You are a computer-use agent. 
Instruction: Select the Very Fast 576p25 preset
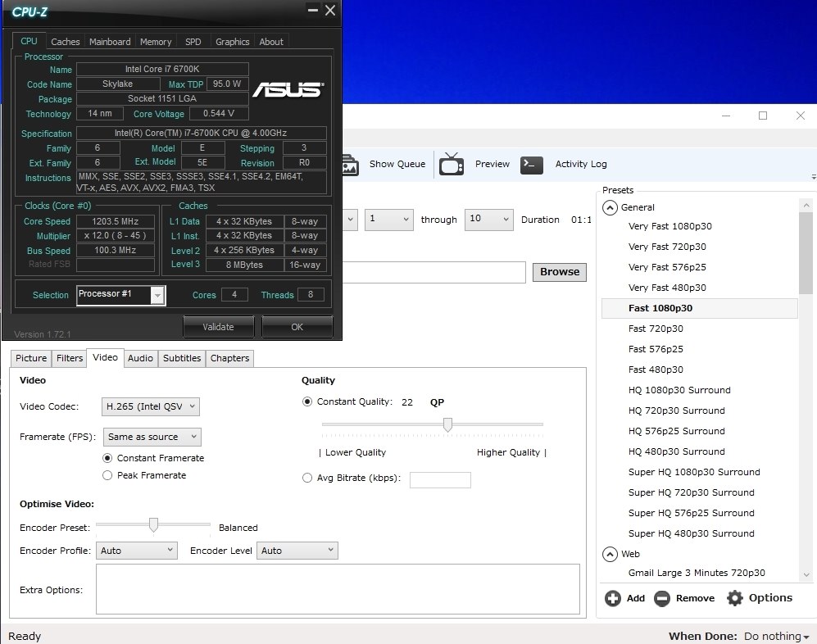click(x=667, y=267)
